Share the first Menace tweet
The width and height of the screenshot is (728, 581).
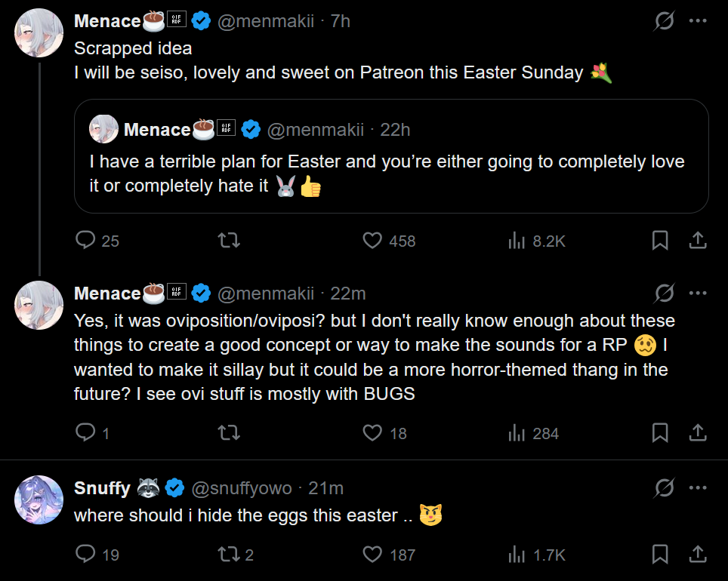pyautogui.click(x=698, y=241)
